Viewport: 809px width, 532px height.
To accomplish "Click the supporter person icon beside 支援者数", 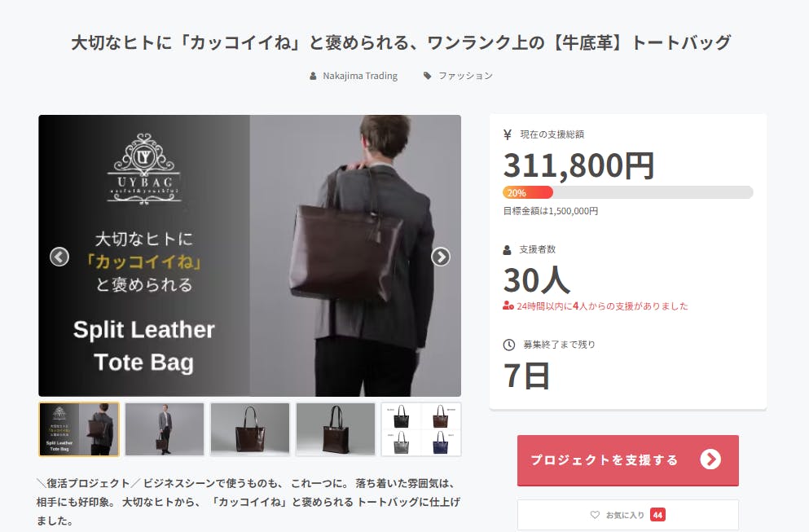I will point(508,250).
